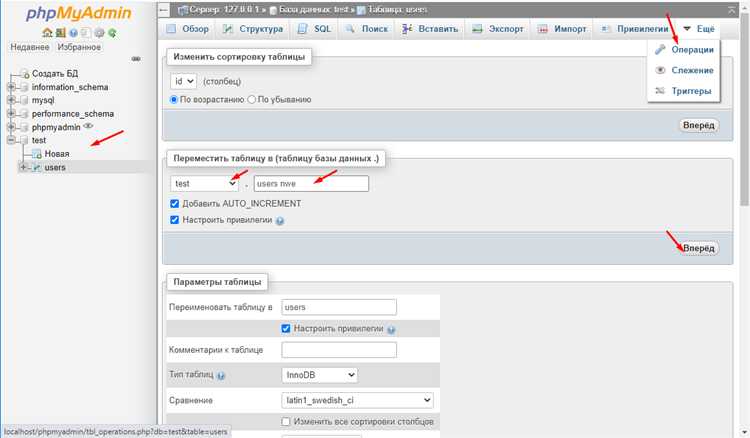The width and height of the screenshot is (750, 438).
Task: Click the Комментарии к таблице field
Action: 339,350
